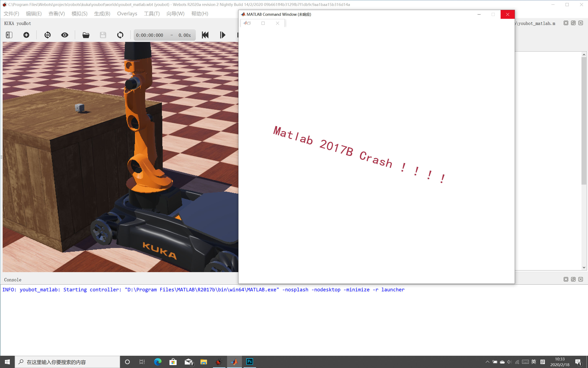Open the Wi-Fi network tray icon
The width and height of the screenshot is (588, 368).
[517, 362]
